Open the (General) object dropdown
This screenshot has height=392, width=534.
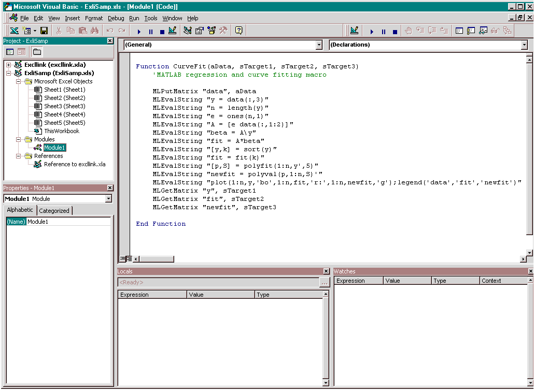(x=319, y=45)
